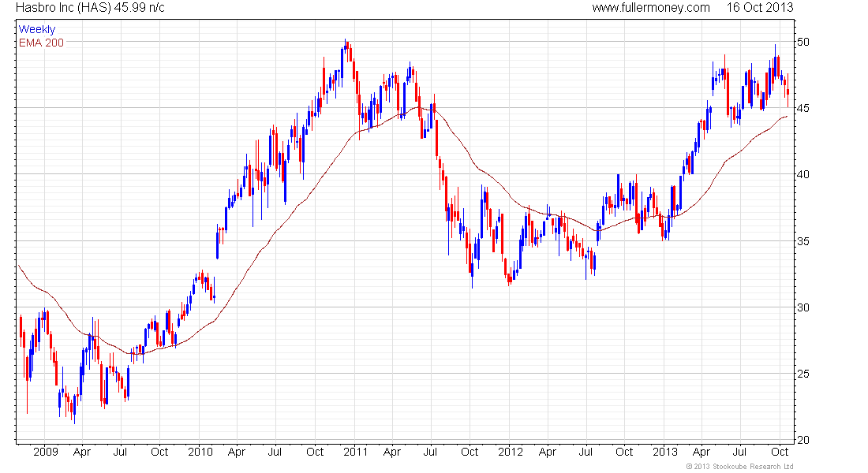Click the price axis value 20
868x473 pixels.
[x=803, y=441]
